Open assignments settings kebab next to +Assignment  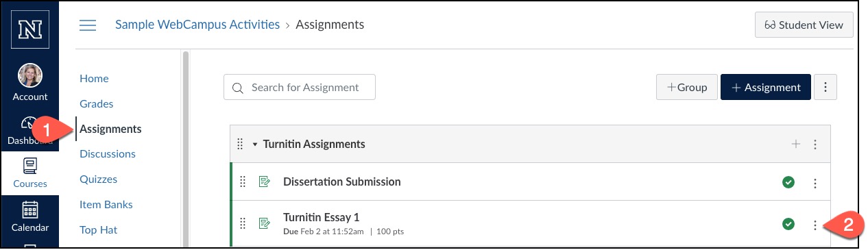tap(825, 88)
